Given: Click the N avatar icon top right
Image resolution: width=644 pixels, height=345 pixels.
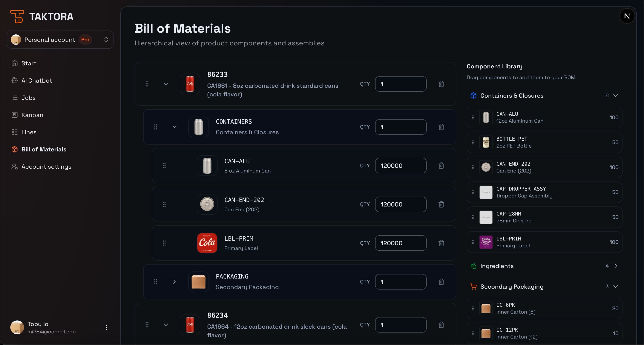Looking at the screenshot, I should tap(627, 16).
